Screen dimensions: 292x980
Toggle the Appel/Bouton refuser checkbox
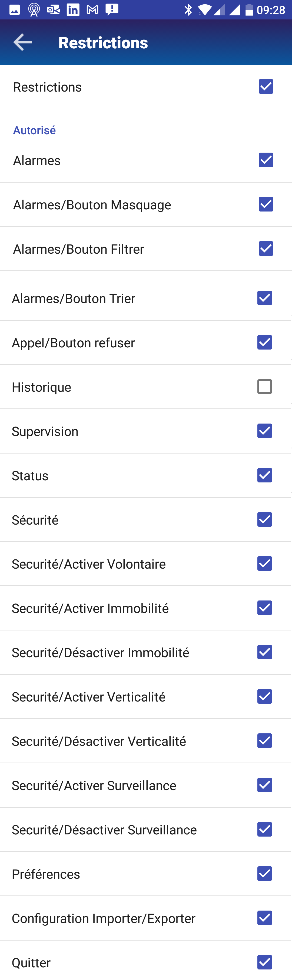pyautogui.click(x=265, y=343)
